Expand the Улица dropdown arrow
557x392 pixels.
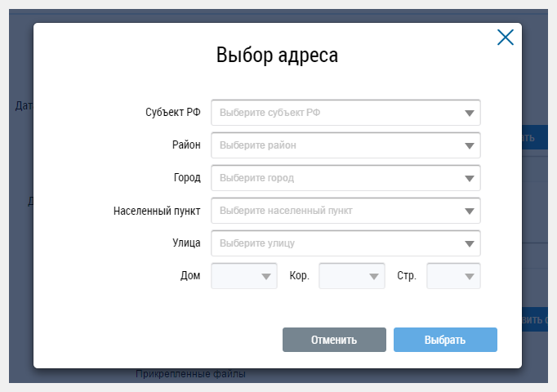[x=470, y=244]
